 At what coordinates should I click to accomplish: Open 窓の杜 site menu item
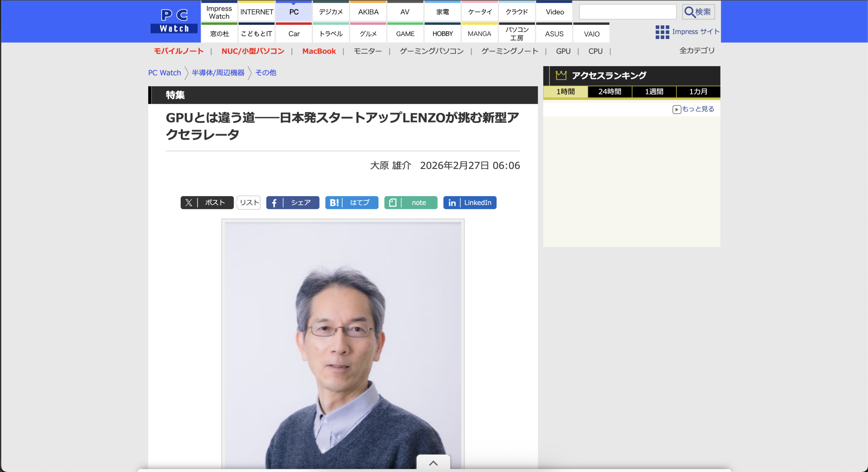[x=219, y=34]
